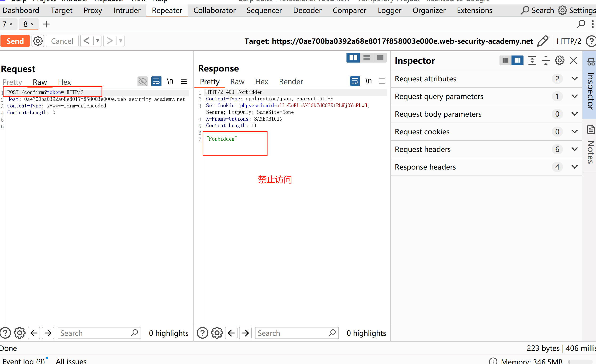Screen dimensions: 596x364
Task: Toggle non-printable \n characters in Response pane
Action: (x=368, y=81)
